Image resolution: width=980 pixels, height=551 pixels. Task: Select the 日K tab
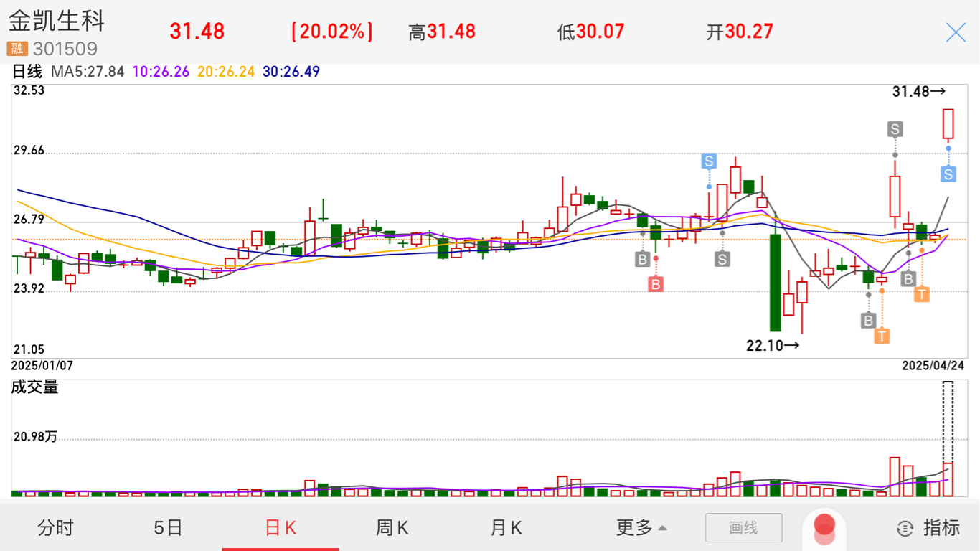tap(281, 528)
